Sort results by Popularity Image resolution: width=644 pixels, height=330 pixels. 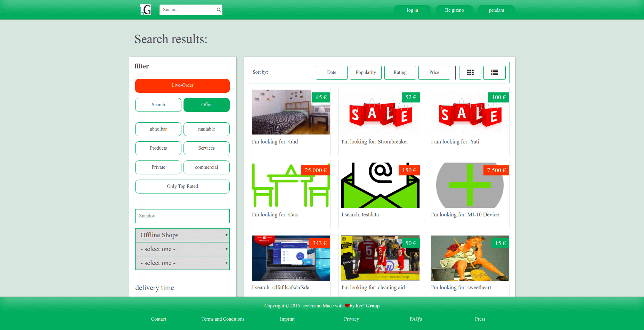366,73
